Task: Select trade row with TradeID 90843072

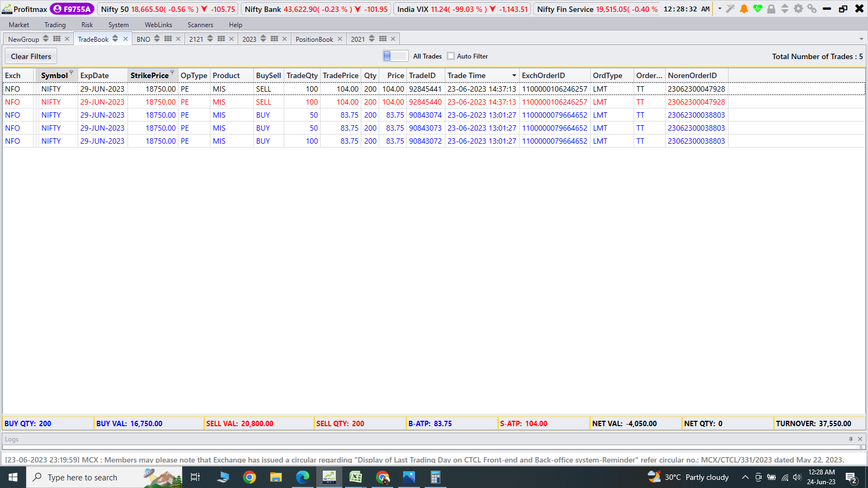Action: (434, 141)
